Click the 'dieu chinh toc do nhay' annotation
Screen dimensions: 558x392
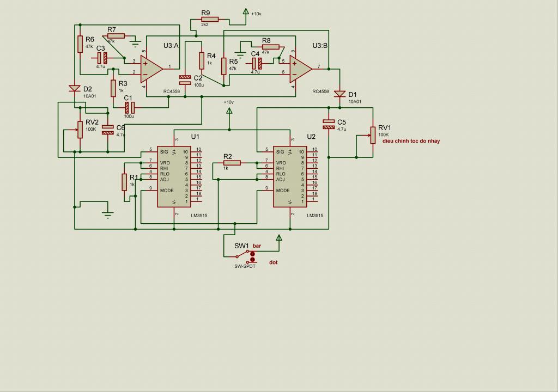pyautogui.click(x=411, y=141)
